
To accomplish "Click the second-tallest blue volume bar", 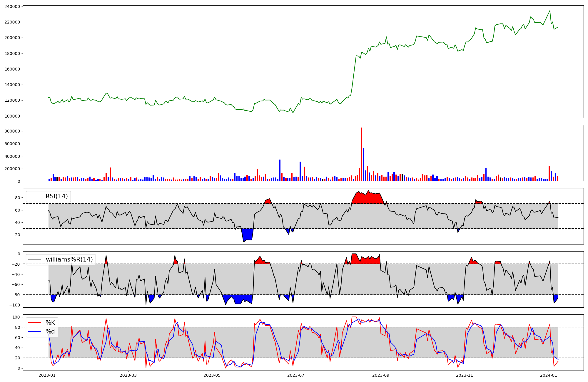I will 280,170.
